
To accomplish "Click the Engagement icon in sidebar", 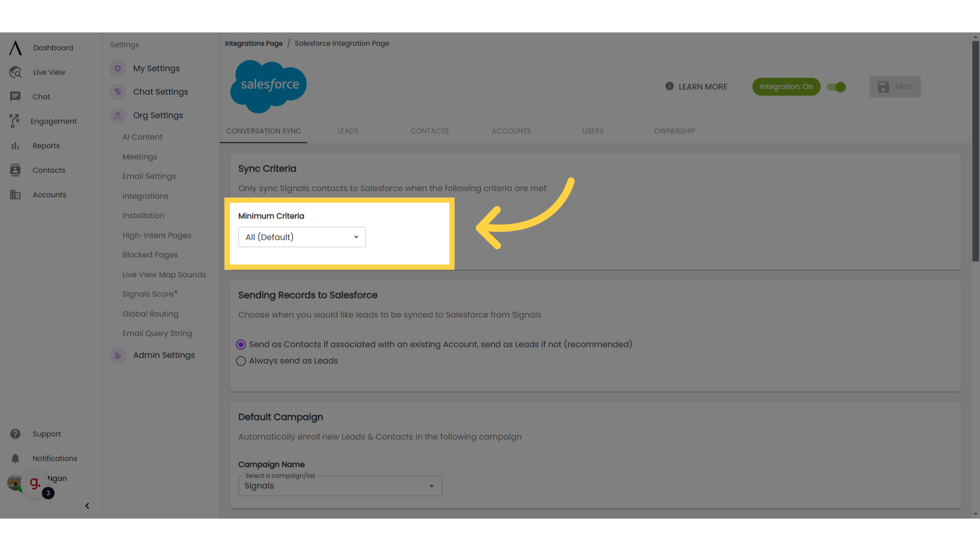I will (x=14, y=121).
